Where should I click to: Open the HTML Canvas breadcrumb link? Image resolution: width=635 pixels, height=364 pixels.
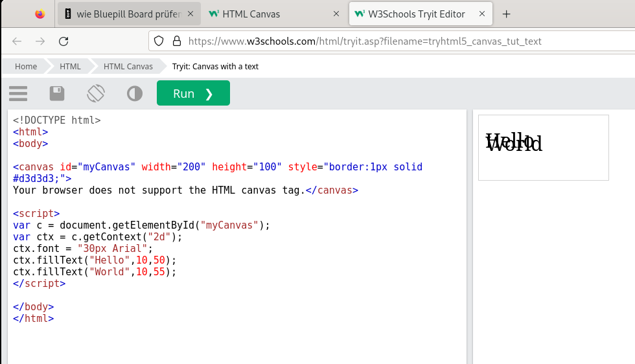(128, 67)
